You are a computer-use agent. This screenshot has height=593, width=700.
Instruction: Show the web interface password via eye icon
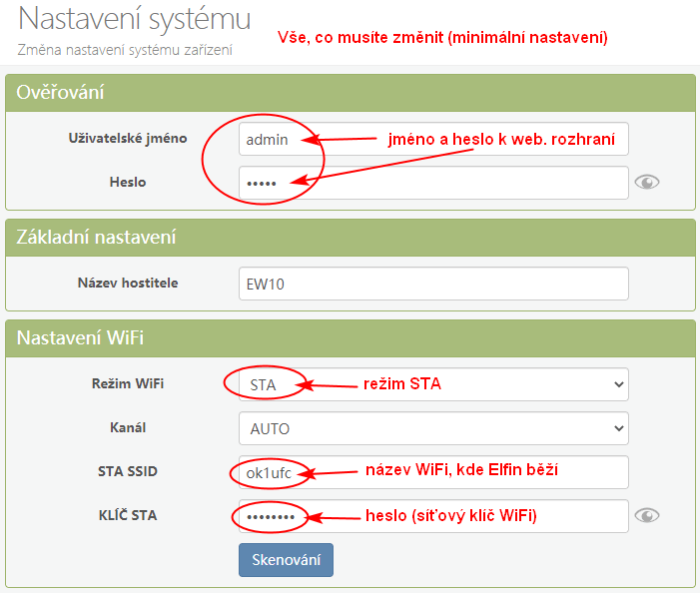648,183
